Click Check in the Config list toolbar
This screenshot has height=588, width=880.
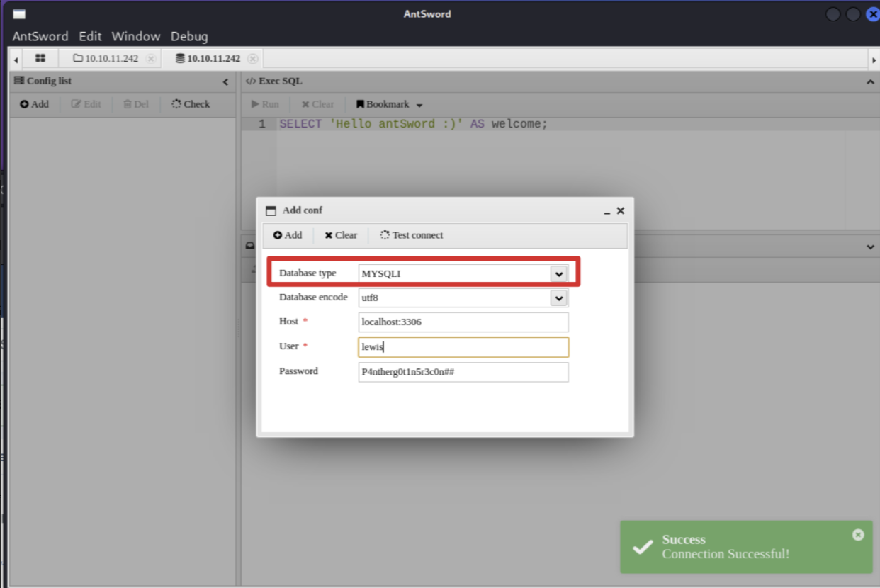pos(191,104)
